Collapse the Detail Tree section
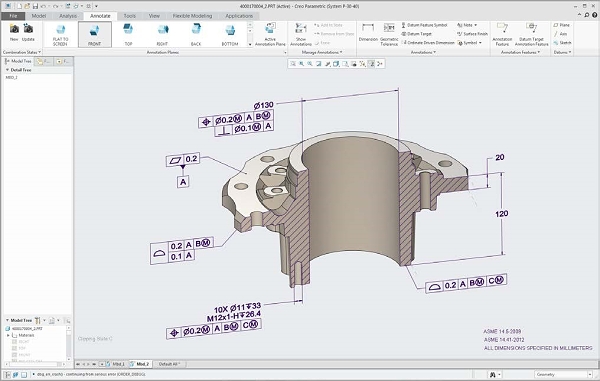Screen dimensions: 600x381 [x=7, y=70]
